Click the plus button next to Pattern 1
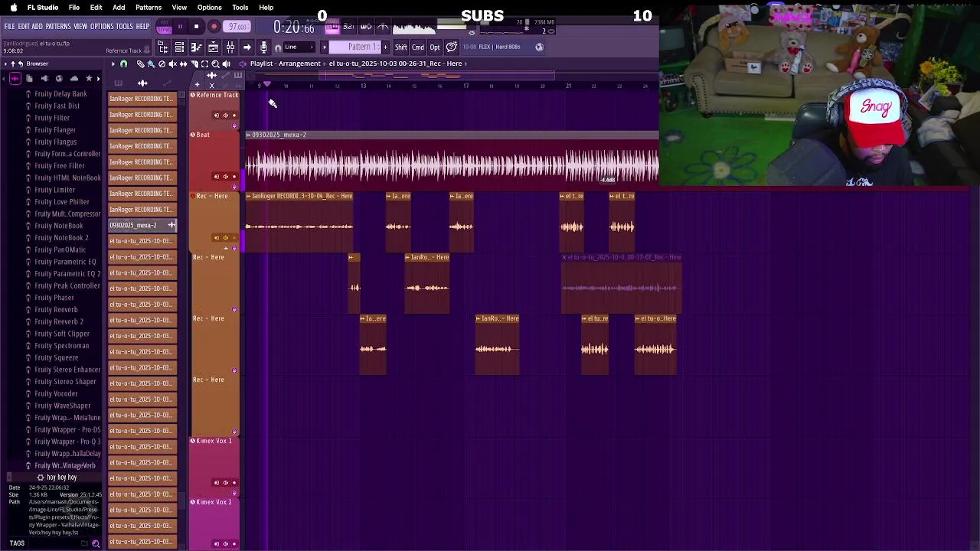This screenshot has height=551, width=980. pyautogui.click(x=385, y=47)
